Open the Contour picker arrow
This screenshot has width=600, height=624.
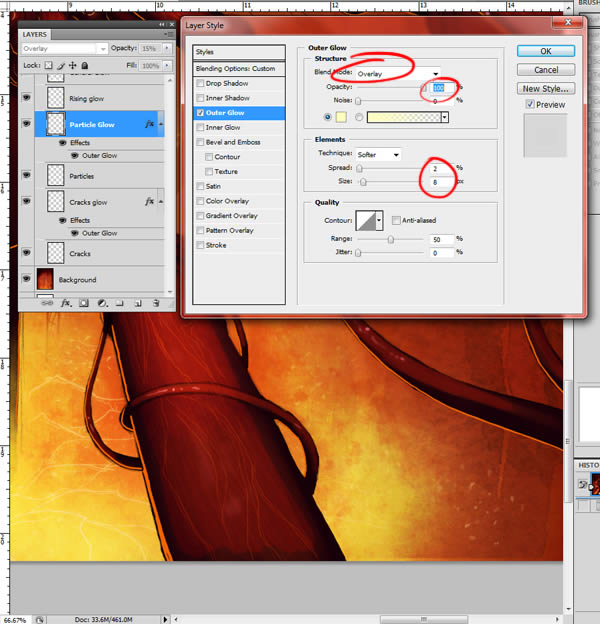pyautogui.click(x=379, y=220)
